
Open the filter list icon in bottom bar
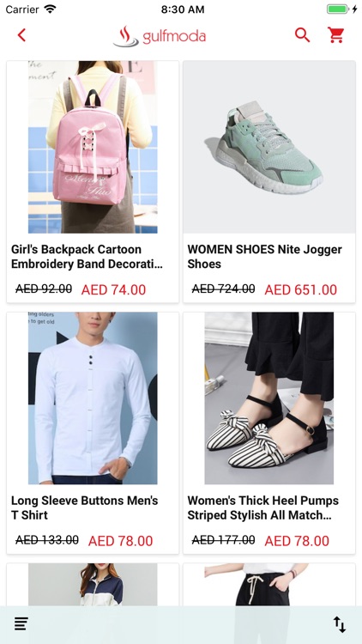(x=21, y=624)
